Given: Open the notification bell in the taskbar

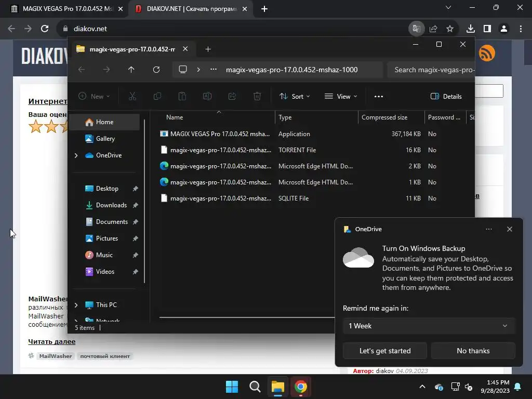Looking at the screenshot, I should point(517,387).
